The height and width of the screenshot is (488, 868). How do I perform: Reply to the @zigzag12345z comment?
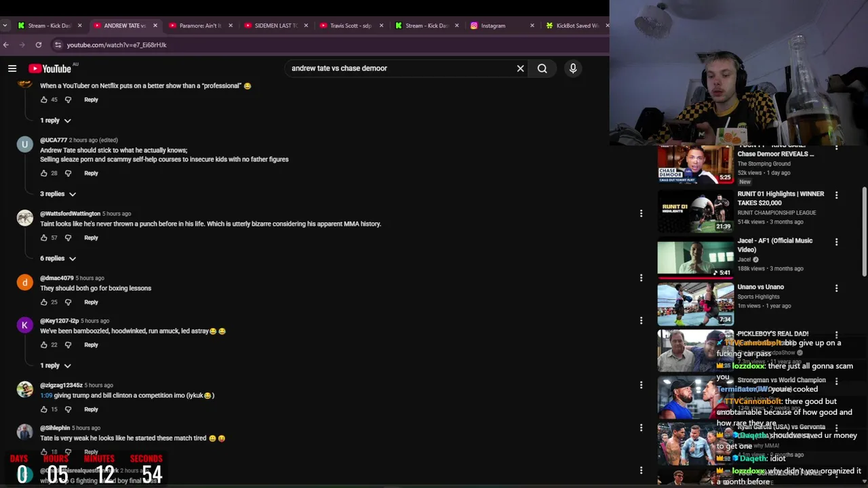click(x=91, y=409)
